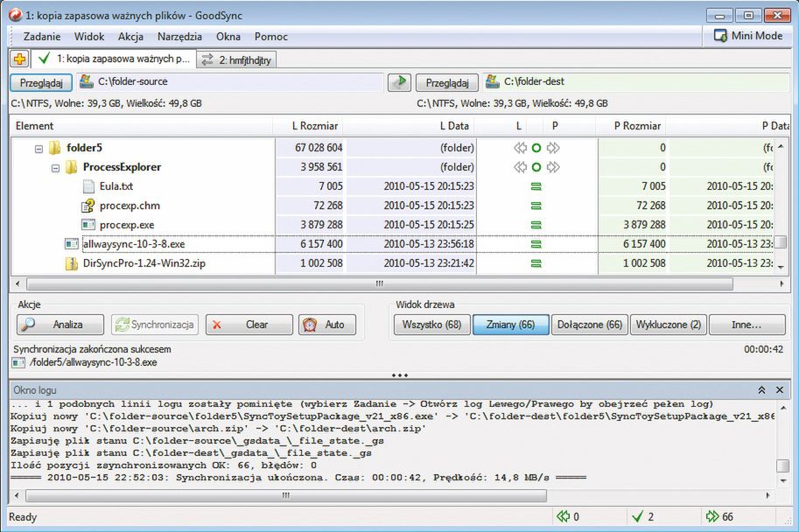Collapse the ProcessExplorer folder node

coord(55,167)
